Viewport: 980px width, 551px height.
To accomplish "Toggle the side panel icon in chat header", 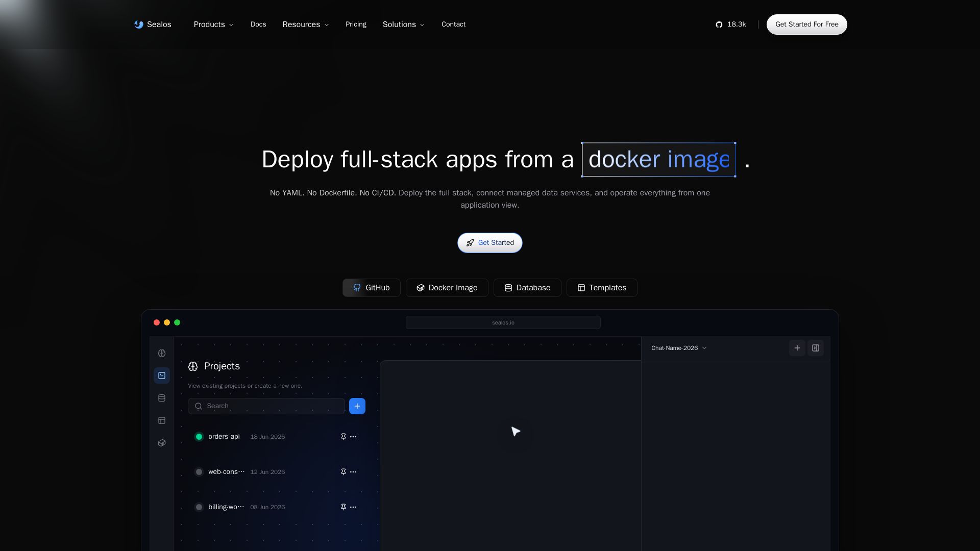I will (x=816, y=348).
